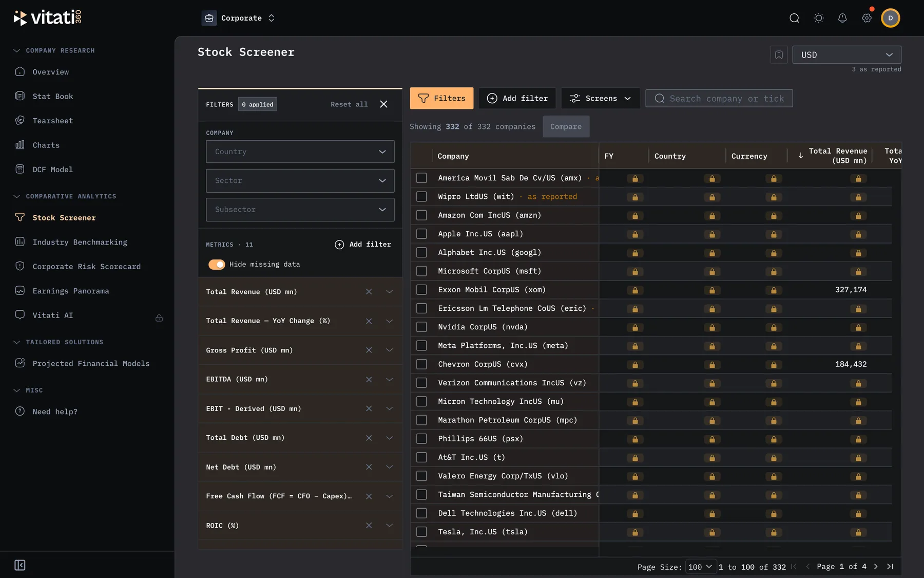Click the Vitati 360 logo

click(x=47, y=17)
